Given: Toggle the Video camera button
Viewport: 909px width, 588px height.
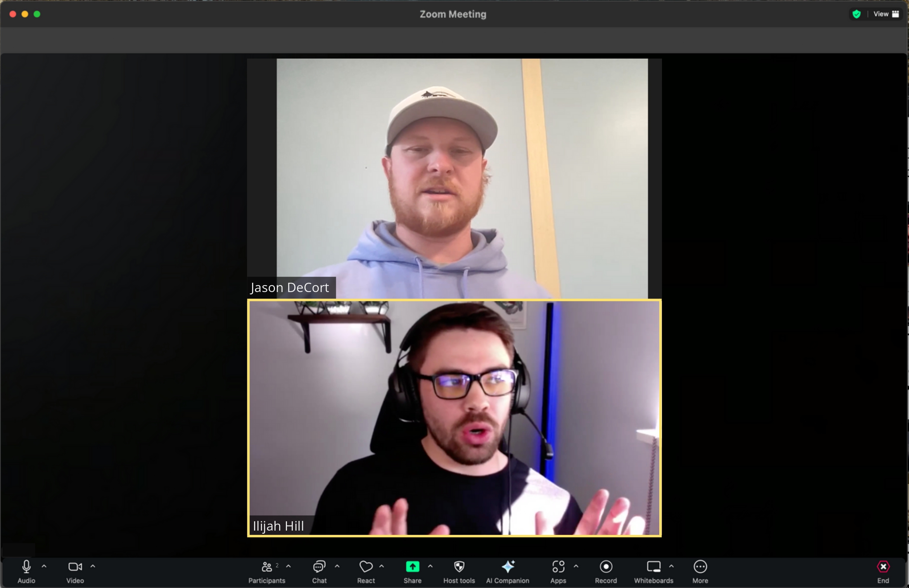Looking at the screenshot, I should click(x=75, y=572).
